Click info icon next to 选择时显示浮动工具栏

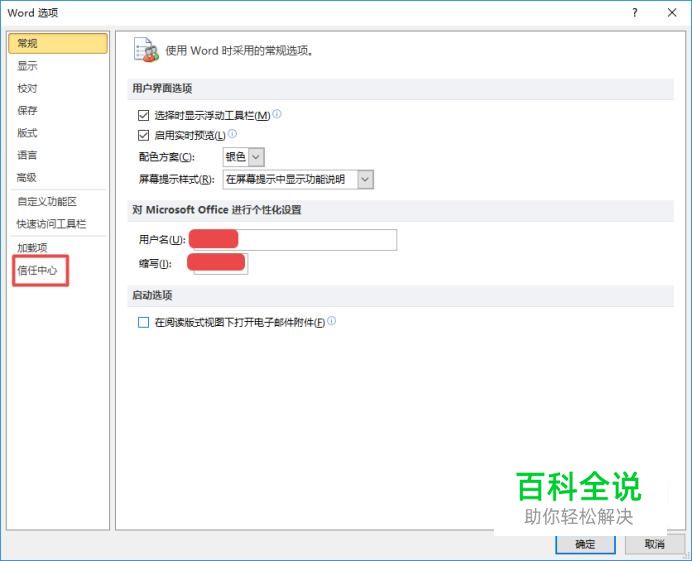[x=277, y=114]
